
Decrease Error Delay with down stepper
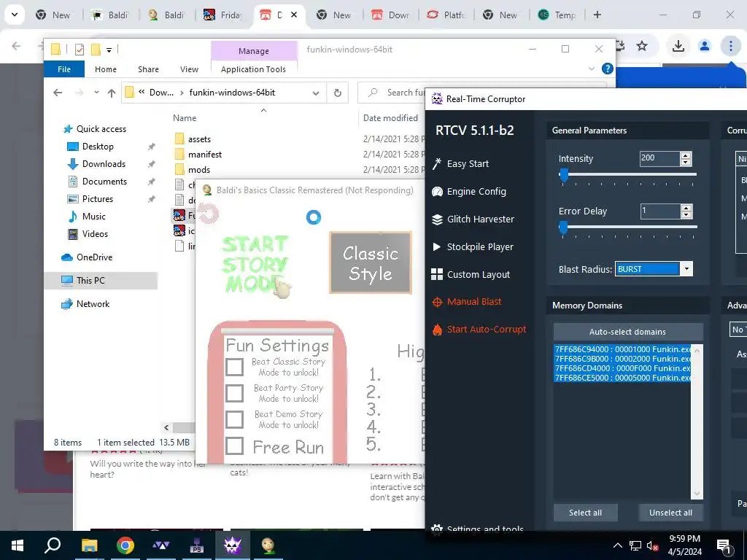[686, 215]
